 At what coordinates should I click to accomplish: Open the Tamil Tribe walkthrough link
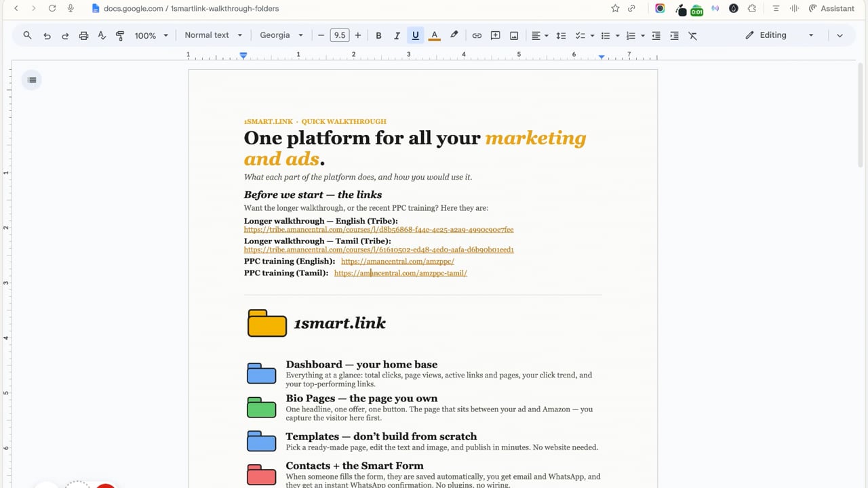(378, 249)
